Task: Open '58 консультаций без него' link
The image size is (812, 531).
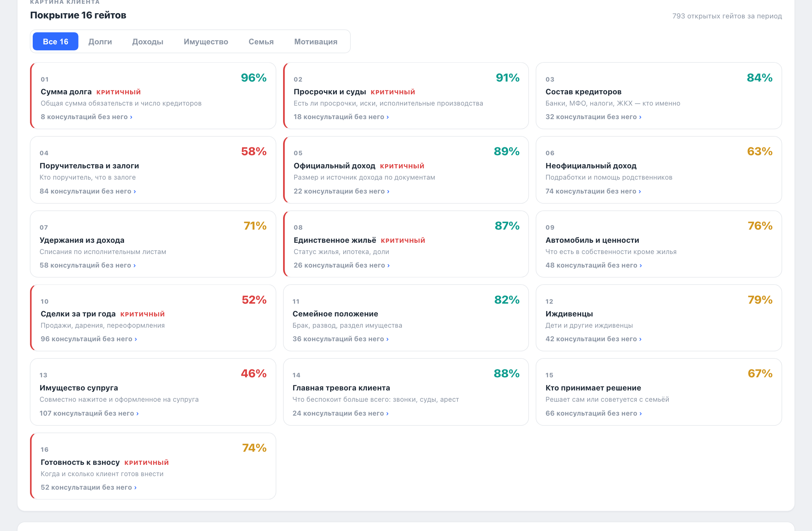Action: 88,265
